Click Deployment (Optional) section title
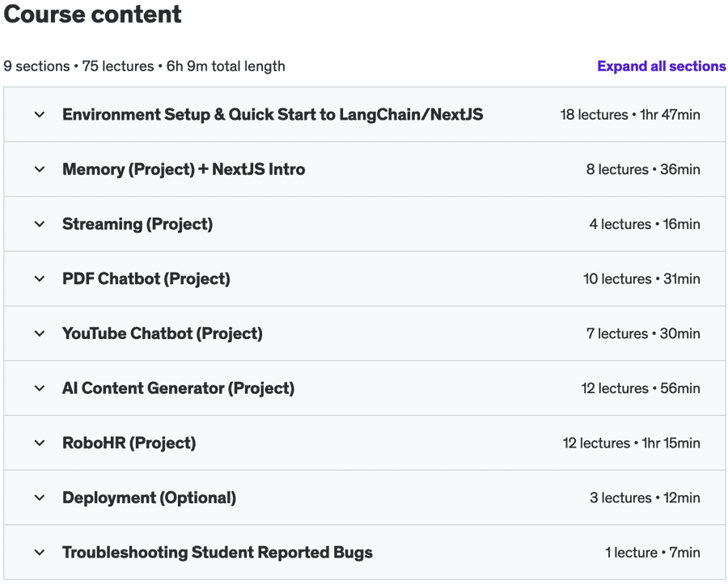The image size is (728, 585). (x=149, y=498)
